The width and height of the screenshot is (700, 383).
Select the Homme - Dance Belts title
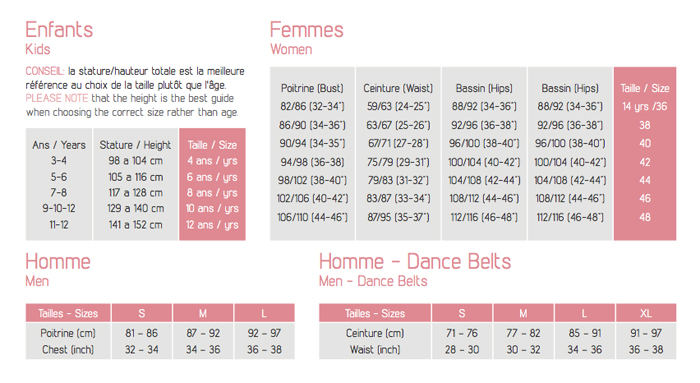415,262
